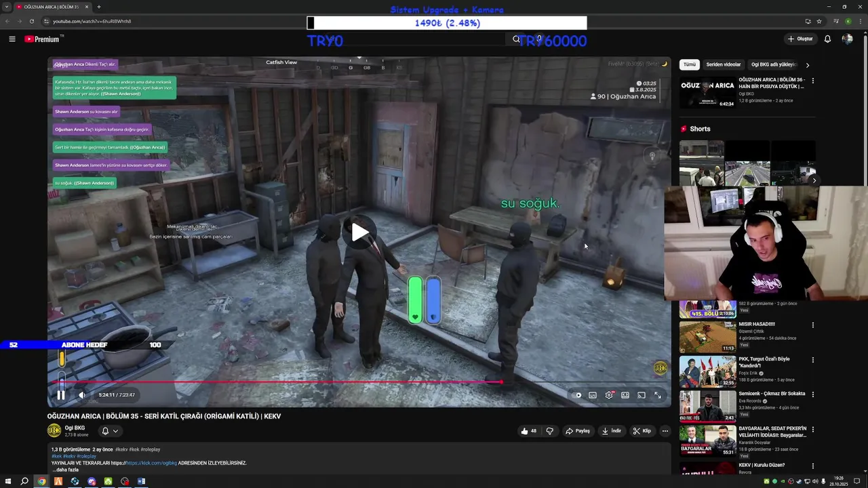Open options menu for BÖLÜM 36 video

(812, 81)
